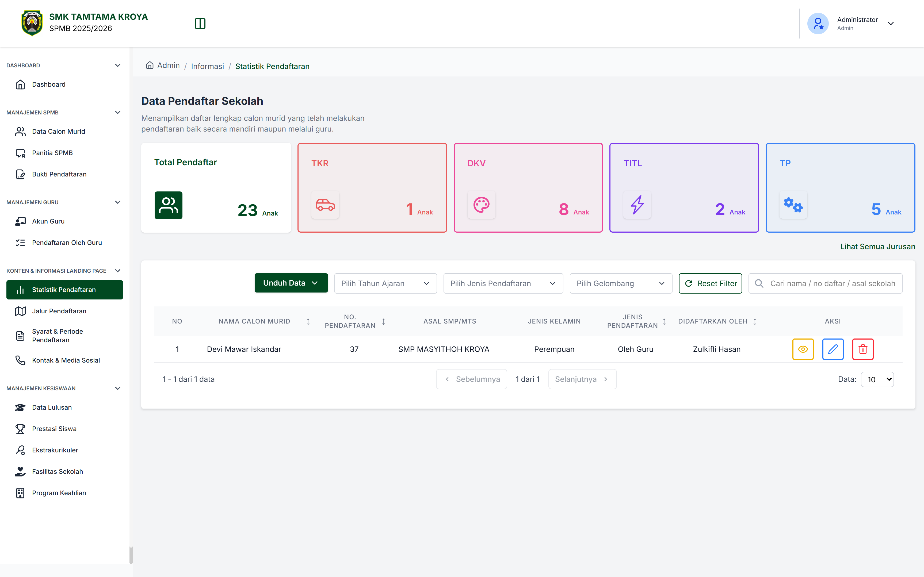The width and height of the screenshot is (924, 577).
Task: Click the DKV palette icon
Action: pyautogui.click(x=482, y=205)
